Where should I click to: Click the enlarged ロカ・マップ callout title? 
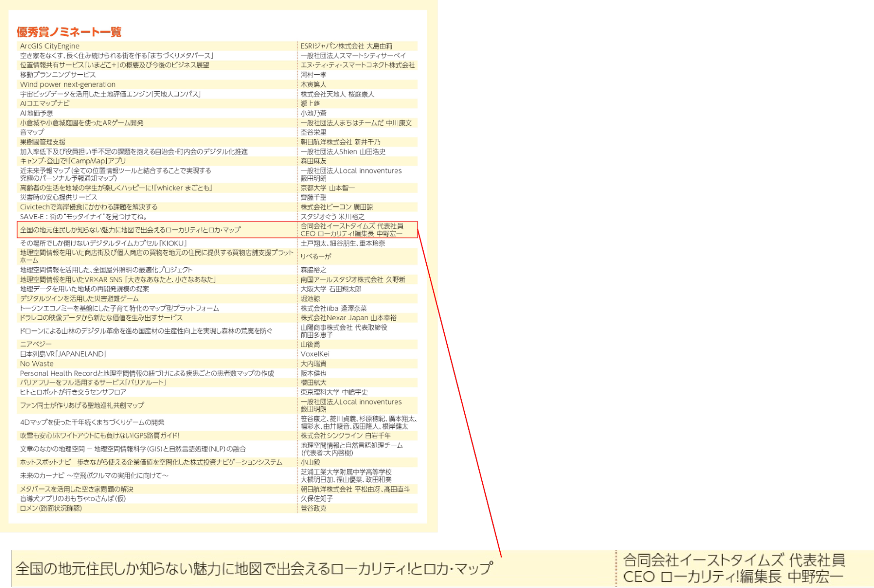point(254,569)
